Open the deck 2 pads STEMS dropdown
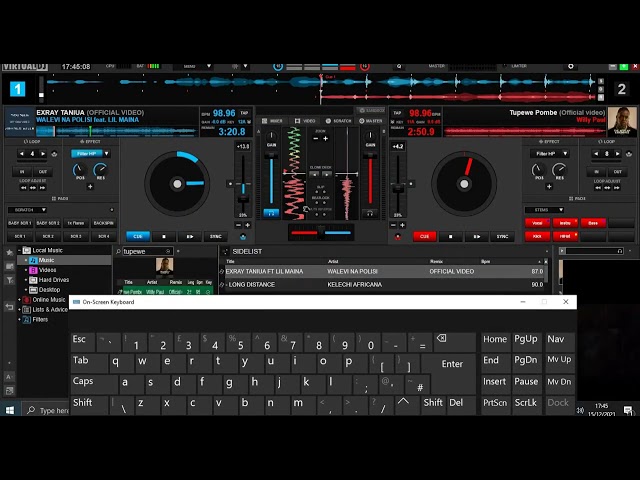The height and width of the screenshot is (480, 640). click(544, 210)
